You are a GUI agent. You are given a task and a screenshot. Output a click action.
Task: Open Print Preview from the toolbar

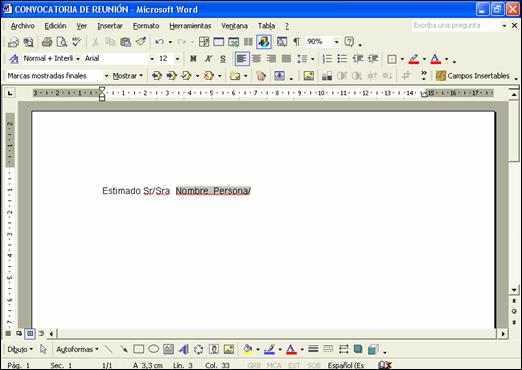[x=62, y=42]
